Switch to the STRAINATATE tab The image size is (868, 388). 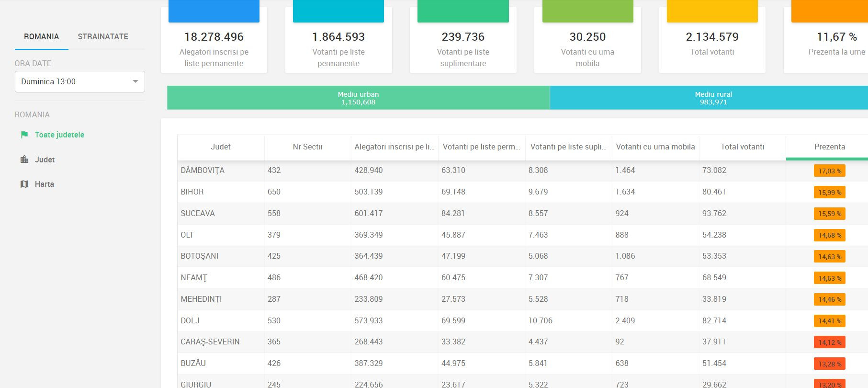[x=103, y=36]
